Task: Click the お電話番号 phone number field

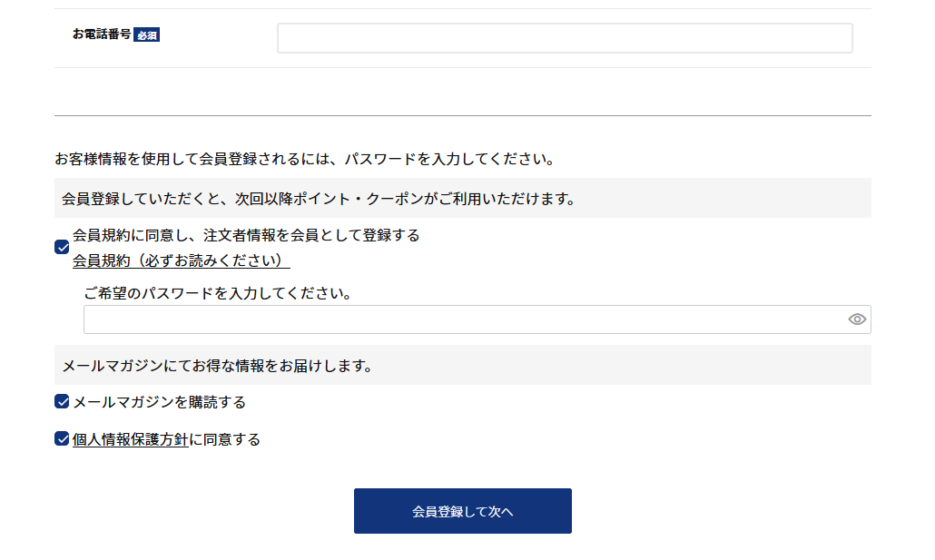Action: pyautogui.click(x=563, y=37)
